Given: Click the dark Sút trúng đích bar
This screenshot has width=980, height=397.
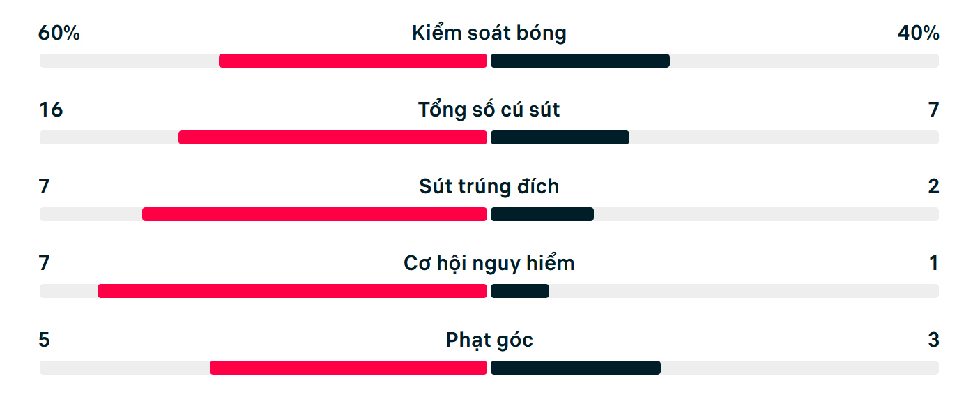Looking at the screenshot, I should point(542,214).
